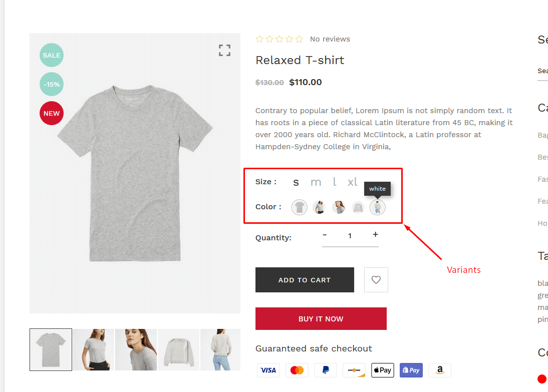
Task: Decrease quantity with minus button
Action: click(x=325, y=235)
